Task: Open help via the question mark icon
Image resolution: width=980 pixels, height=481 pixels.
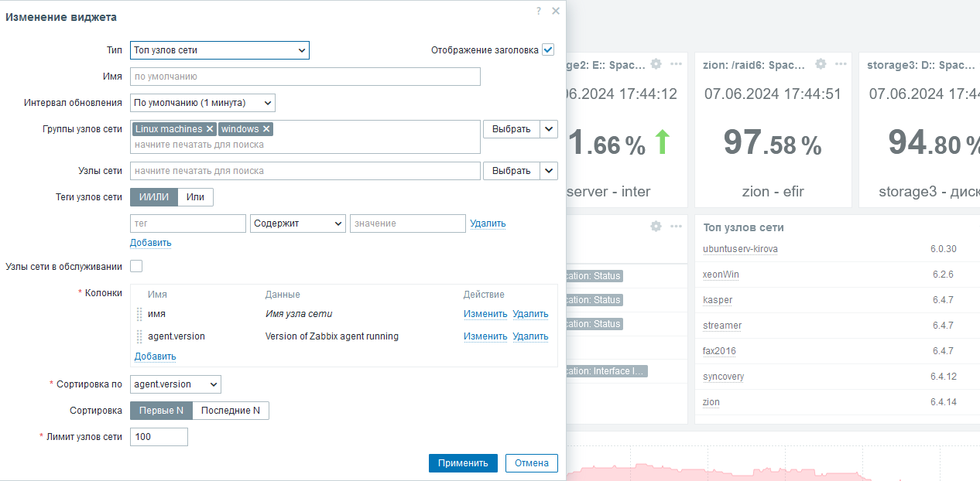Action: click(539, 11)
